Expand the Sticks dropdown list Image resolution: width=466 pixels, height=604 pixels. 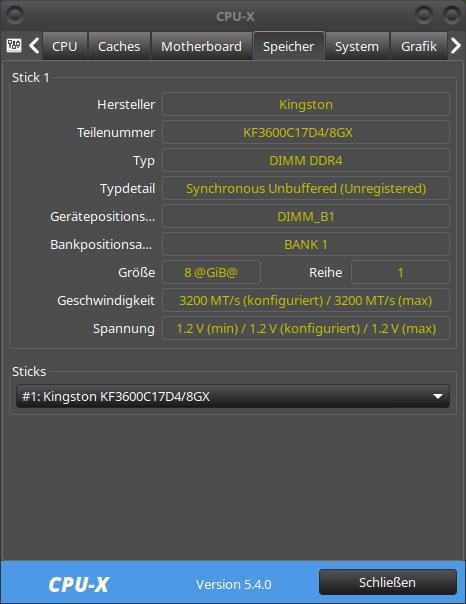click(233, 396)
